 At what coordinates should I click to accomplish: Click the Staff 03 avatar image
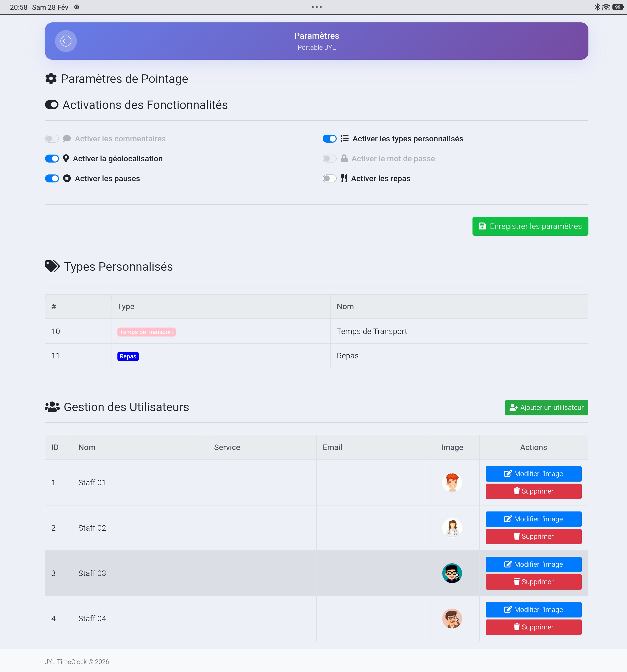(452, 573)
